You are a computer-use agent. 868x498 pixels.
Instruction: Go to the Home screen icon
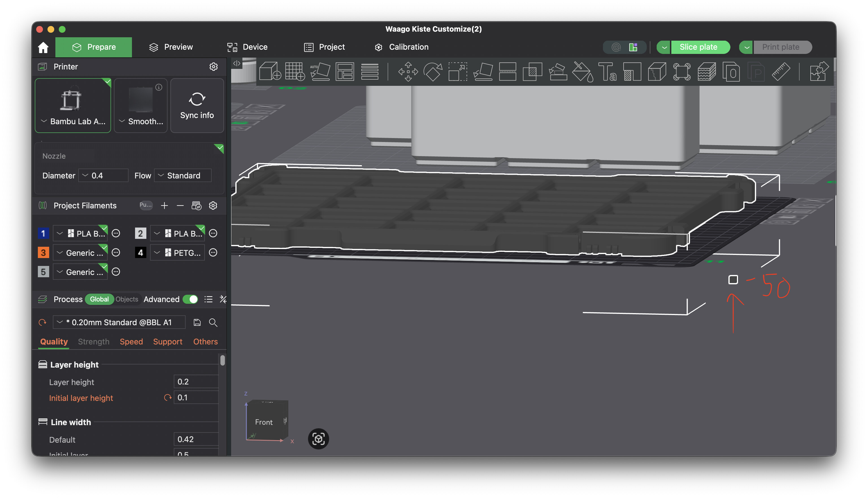(x=43, y=47)
